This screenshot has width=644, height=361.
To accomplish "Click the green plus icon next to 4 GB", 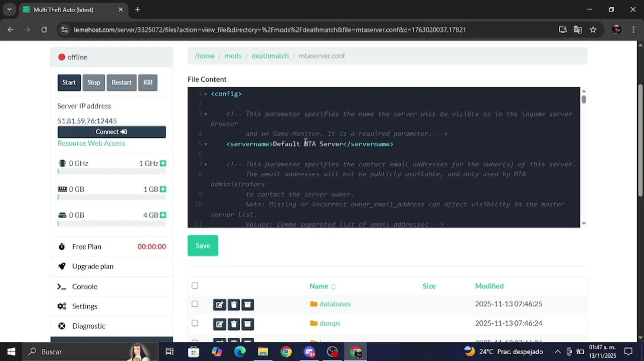I will click(163, 215).
